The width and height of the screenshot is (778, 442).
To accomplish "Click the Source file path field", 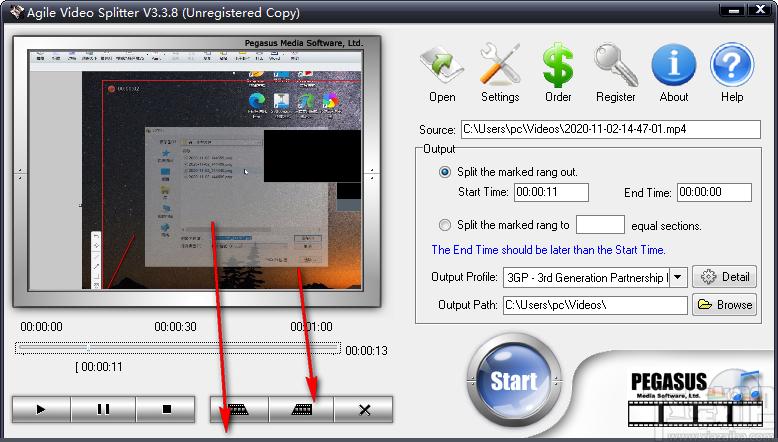I will pyautogui.click(x=610, y=129).
